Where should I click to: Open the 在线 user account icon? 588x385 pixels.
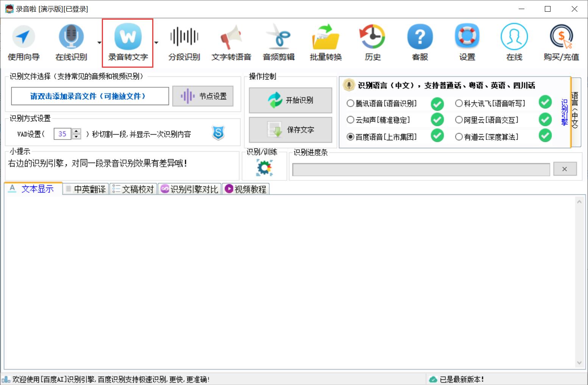click(x=514, y=42)
